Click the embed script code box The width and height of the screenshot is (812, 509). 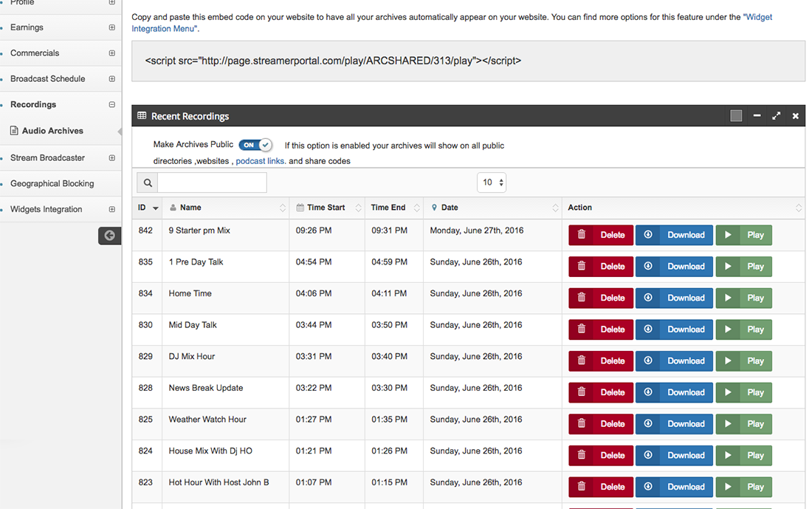point(468,61)
